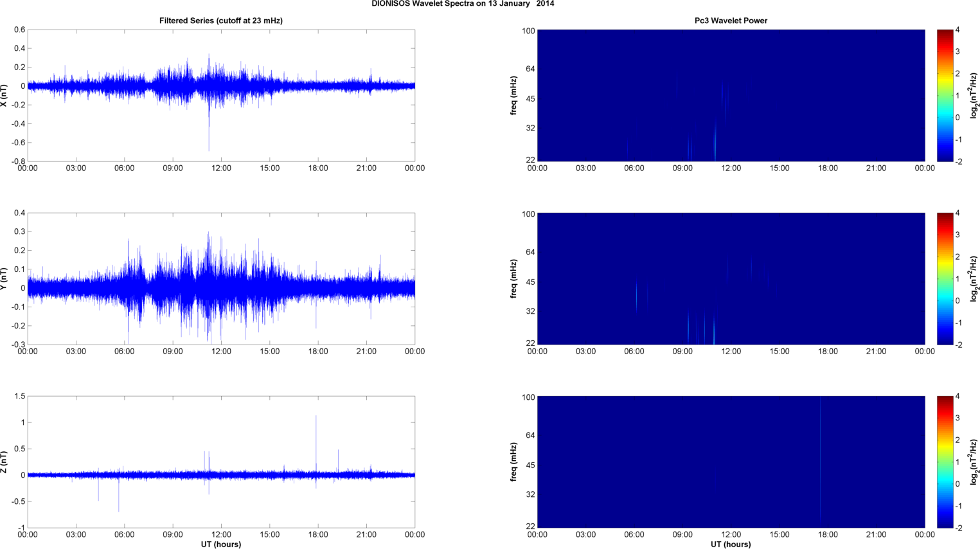
Task: Click the colorbar beside the bottom spectrogram
Action: click(945, 462)
